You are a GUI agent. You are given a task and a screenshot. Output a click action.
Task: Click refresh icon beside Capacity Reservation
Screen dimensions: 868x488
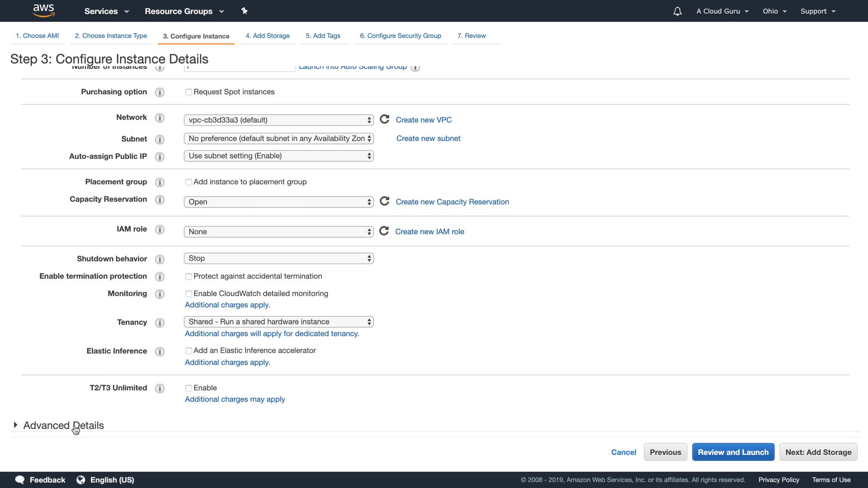tap(384, 201)
